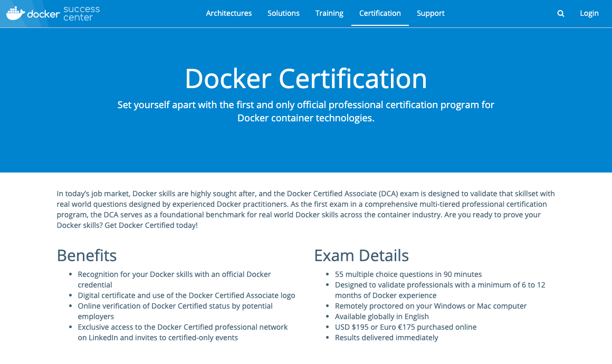The image size is (612, 364).
Task: Click the Benefits section heading
Action: tap(87, 255)
